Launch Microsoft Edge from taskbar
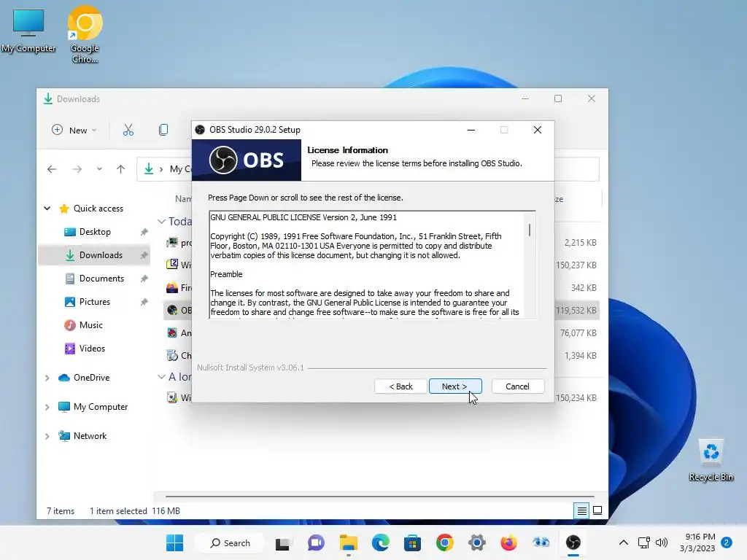The width and height of the screenshot is (747, 560). (x=381, y=542)
